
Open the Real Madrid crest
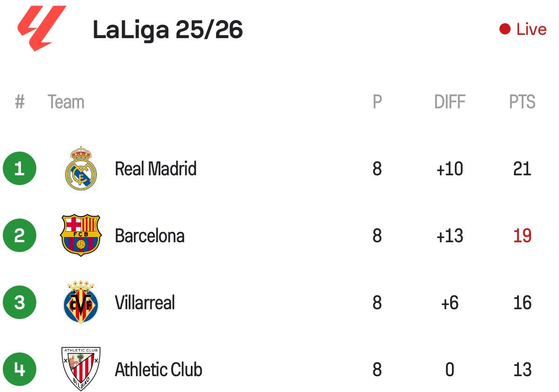pos(81,168)
